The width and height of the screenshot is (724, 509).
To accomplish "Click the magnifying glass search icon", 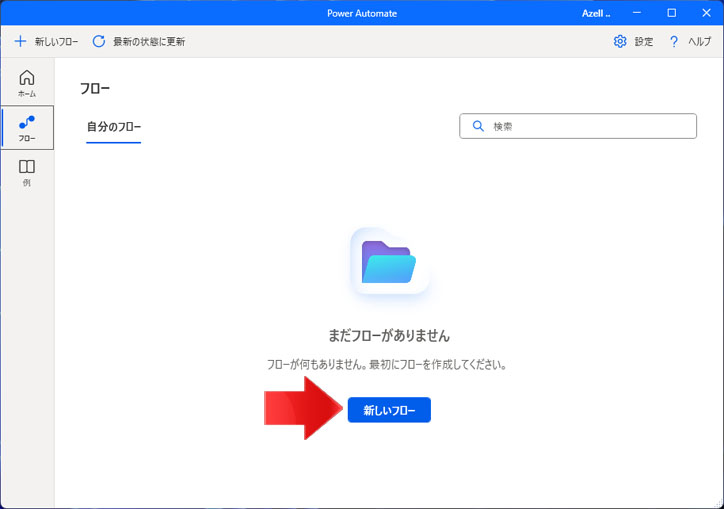I will (x=478, y=126).
